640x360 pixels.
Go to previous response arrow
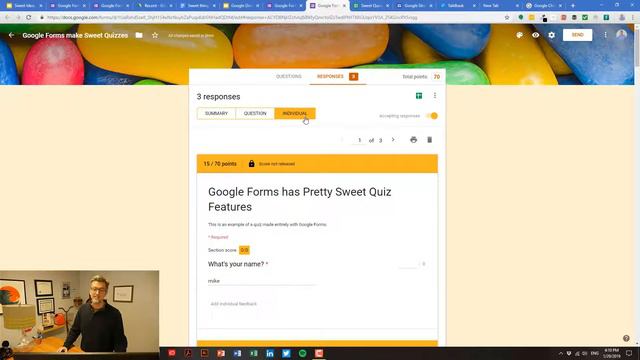coord(342,140)
